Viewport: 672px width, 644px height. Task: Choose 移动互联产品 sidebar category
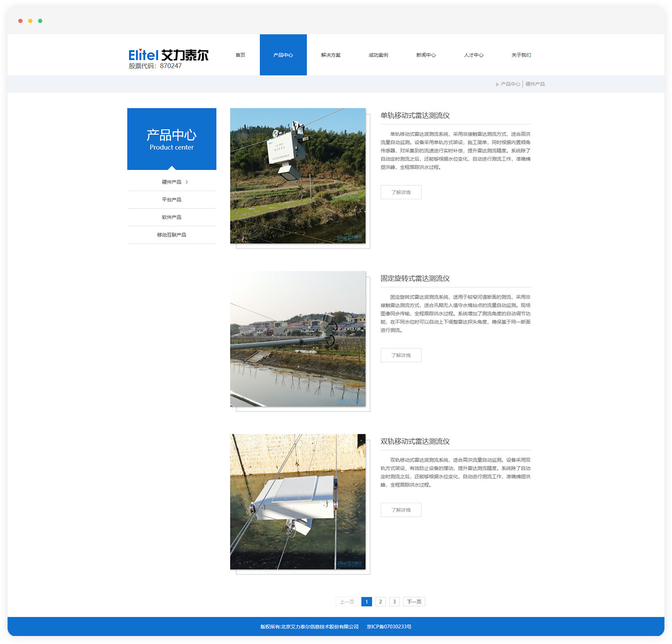coord(171,235)
